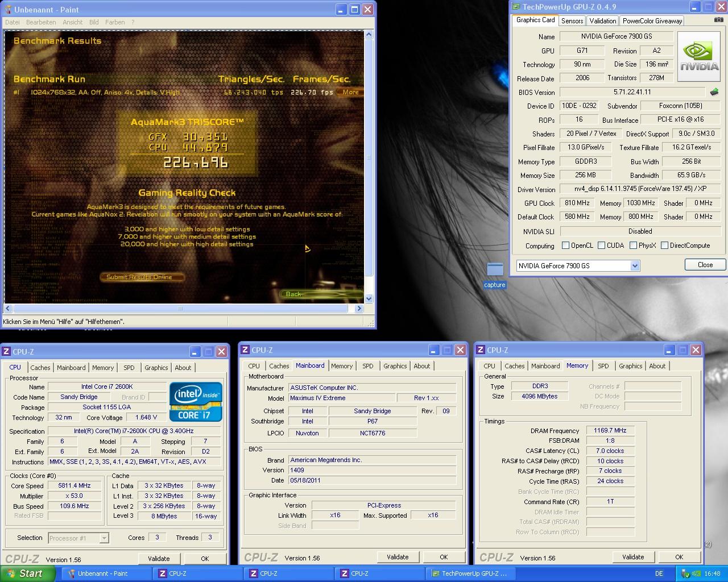This screenshot has height=582, width=728.
Task: Open the Processor #1 selection dropdown
Action: 104,538
